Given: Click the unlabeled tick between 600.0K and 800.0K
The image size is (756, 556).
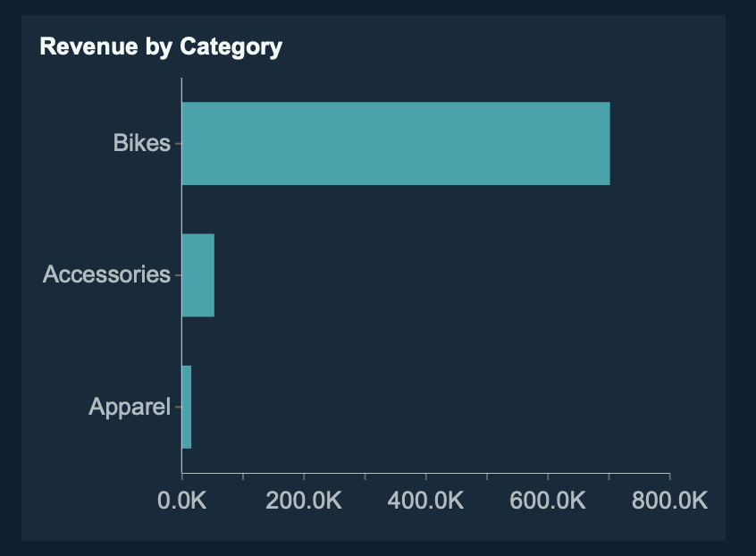Looking at the screenshot, I should tap(609, 476).
